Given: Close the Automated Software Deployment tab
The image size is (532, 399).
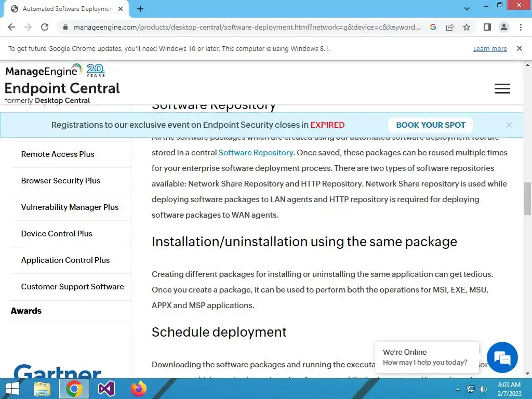Looking at the screenshot, I should 121,9.
